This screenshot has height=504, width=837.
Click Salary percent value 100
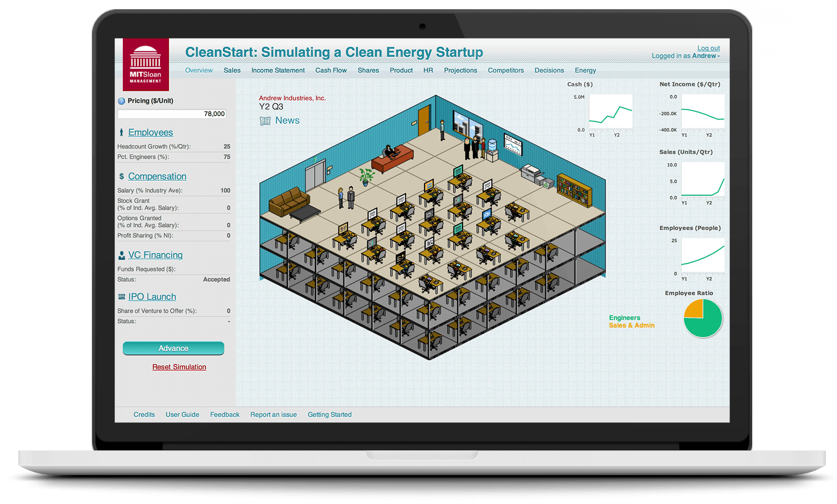click(225, 191)
